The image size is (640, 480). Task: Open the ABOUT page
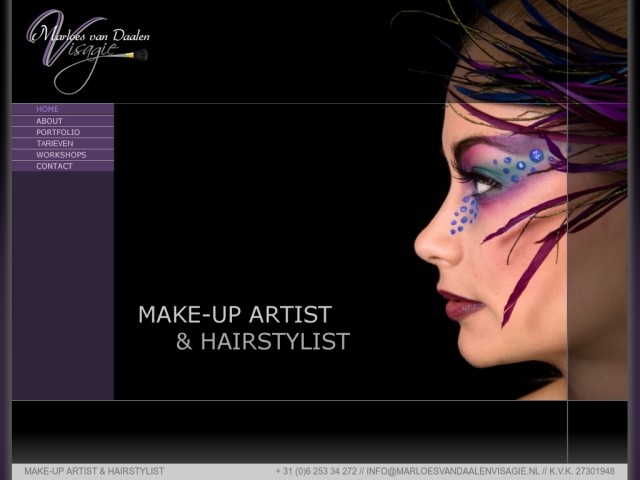coord(49,121)
